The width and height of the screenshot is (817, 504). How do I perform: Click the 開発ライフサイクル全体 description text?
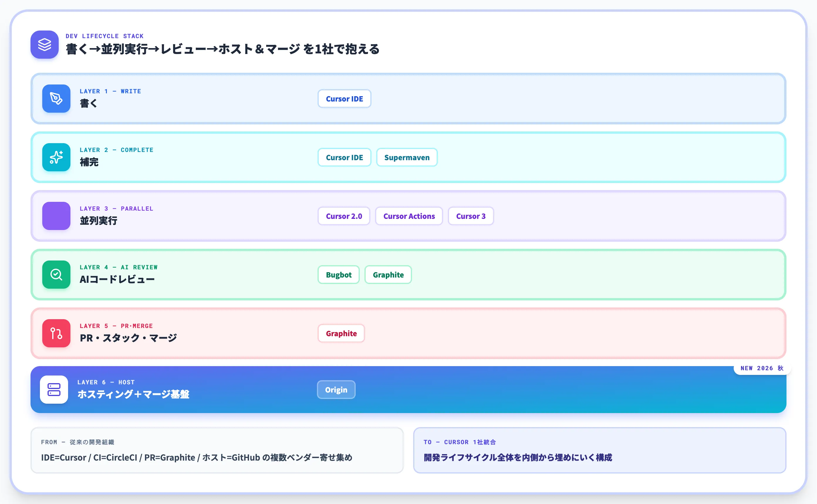pyautogui.click(x=518, y=457)
